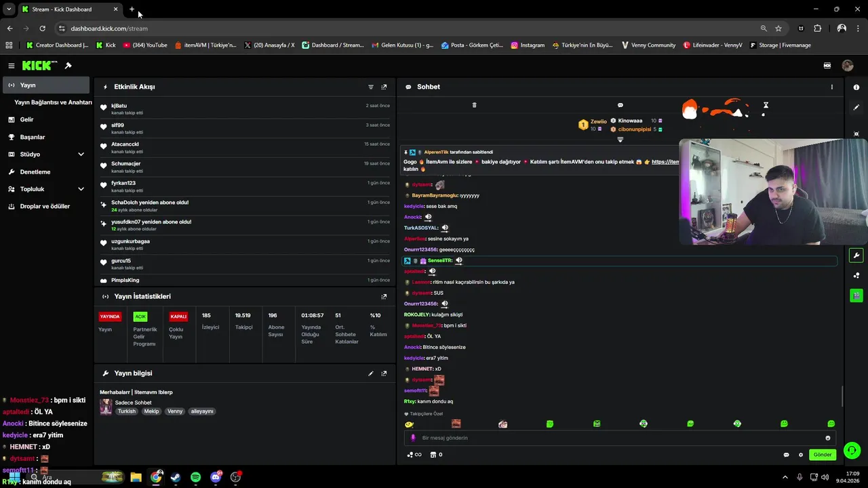
Task: Collapse the chat leaderboard arrow
Action: click(x=620, y=140)
